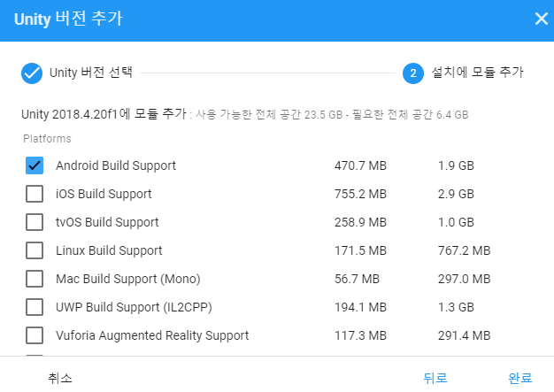Click the step 2 circle icon
The height and width of the screenshot is (392, 554).
pyautogui.click(x=413, y=73)
